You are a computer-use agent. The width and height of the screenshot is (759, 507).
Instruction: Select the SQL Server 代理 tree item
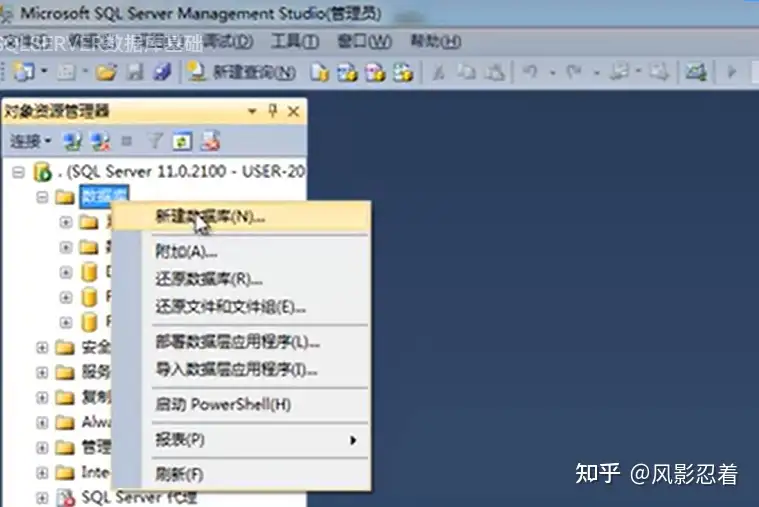click(x=140, y=497)
